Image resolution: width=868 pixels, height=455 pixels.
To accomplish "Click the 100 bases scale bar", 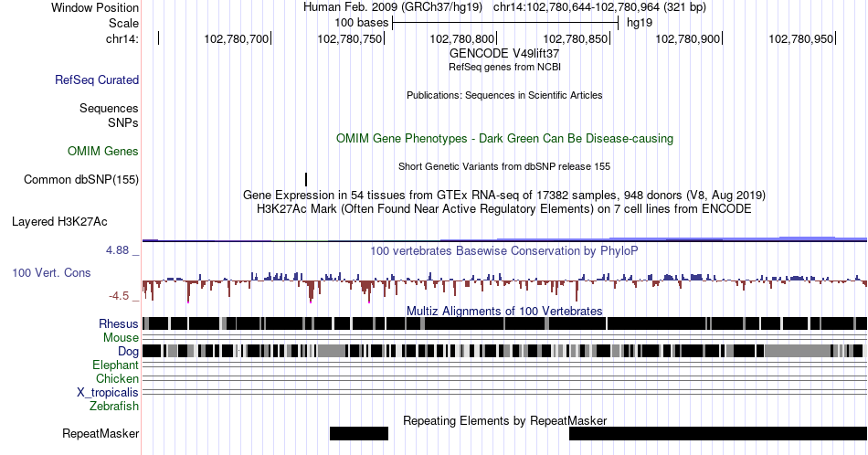I will [505, 23].
